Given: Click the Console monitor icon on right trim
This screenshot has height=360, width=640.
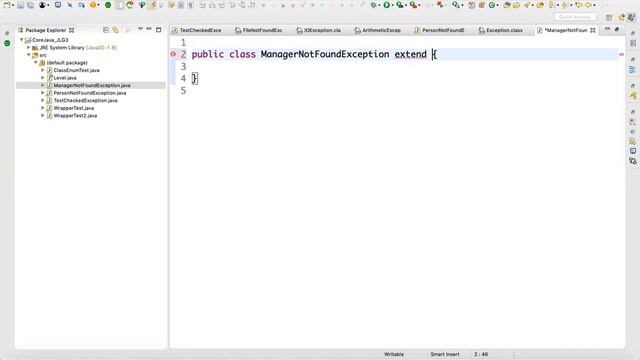Looking at the screenshot, I should point(633,151).
